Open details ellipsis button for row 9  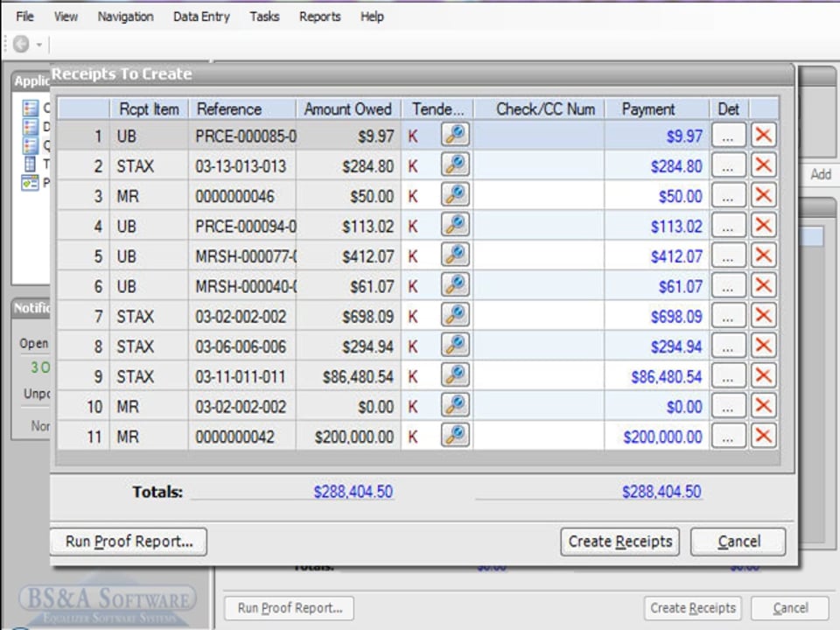point(728,376)
